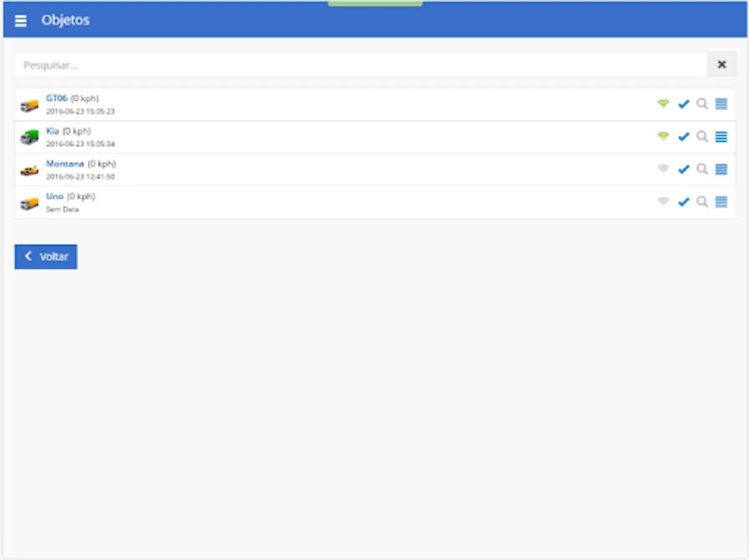Screen dimensions: 749x560
Task: Locate Uno with the magnifier icon
Action: tap(702, 202)
